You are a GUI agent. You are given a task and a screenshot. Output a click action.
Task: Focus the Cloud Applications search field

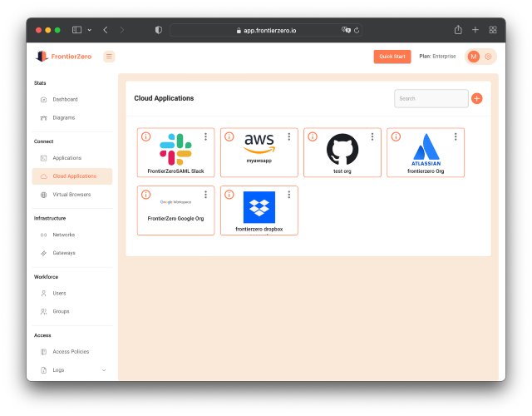(x=431, y=98)
